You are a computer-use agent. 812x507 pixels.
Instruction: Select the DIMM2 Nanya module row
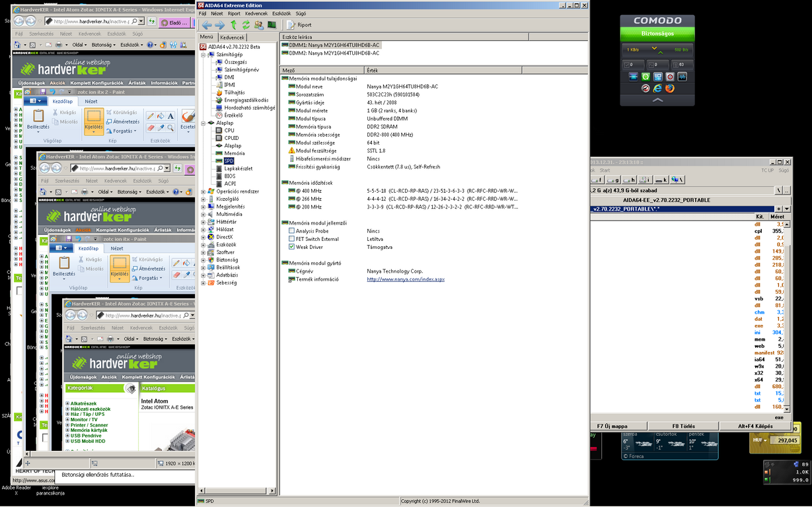[330, 53]
